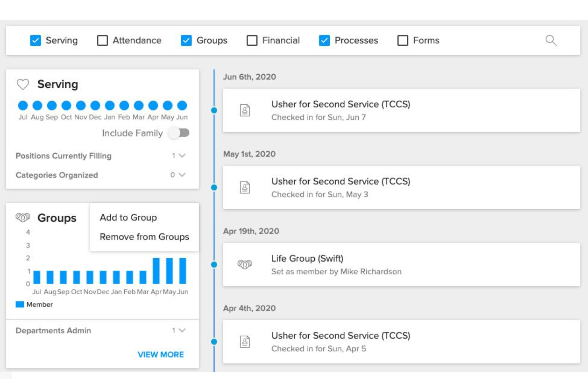The height and width of the screenshot is (392, 588).
Task: Select the Aug serving dot
Action: [37, 105]
